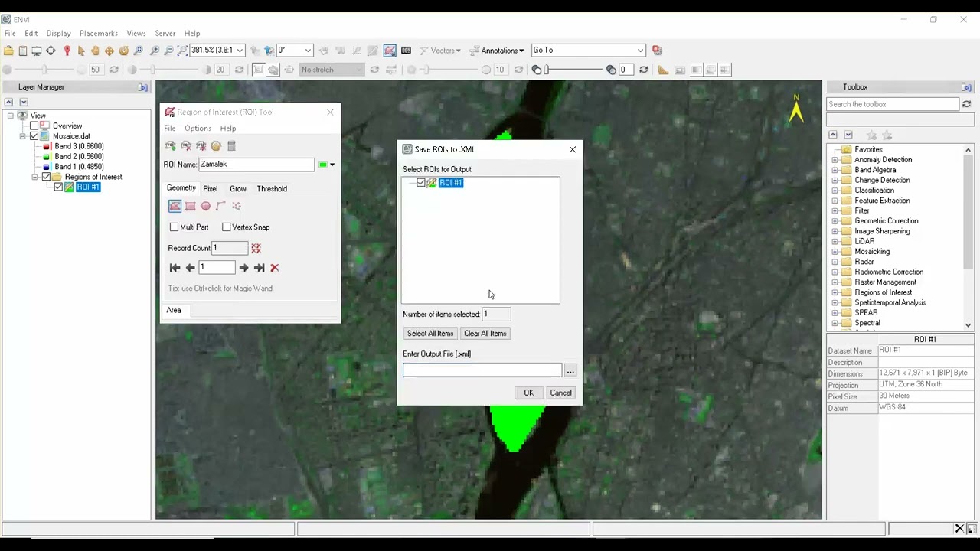Click the Enter Output File text field
This screenshot has height=551, width=980.
coord(482,370)
